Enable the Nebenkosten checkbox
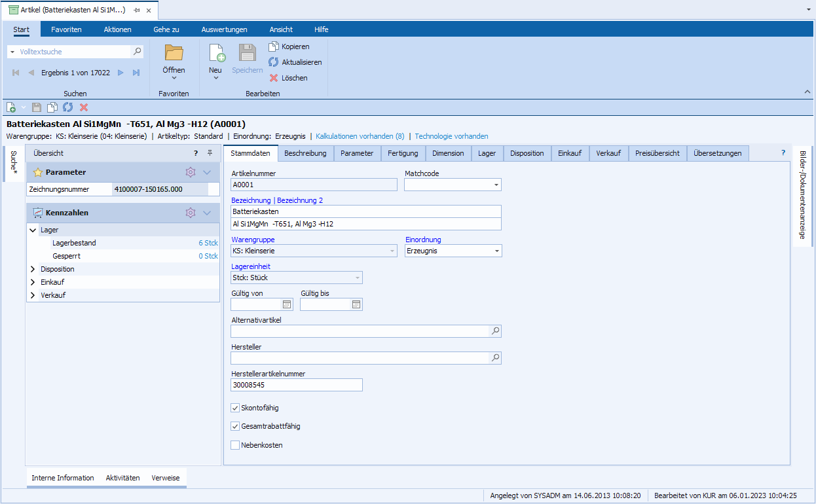 236,445
